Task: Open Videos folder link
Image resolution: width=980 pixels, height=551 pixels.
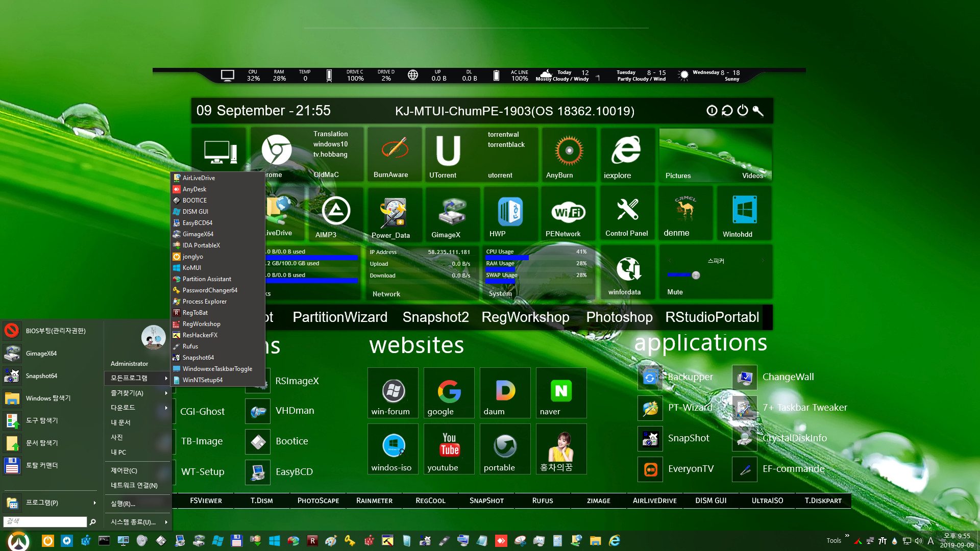Action: [x=752, y=176]
